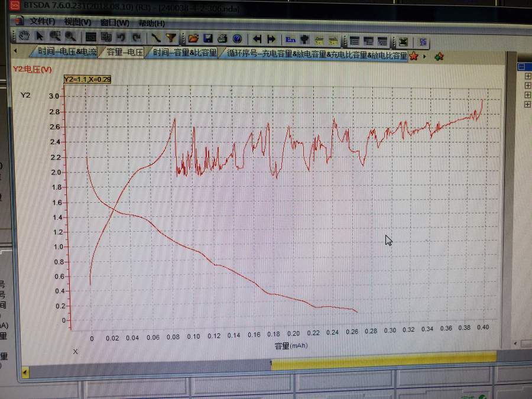532x399 pixels.
Task: Print the chart via the printer icon
Action: coord(222,39)
